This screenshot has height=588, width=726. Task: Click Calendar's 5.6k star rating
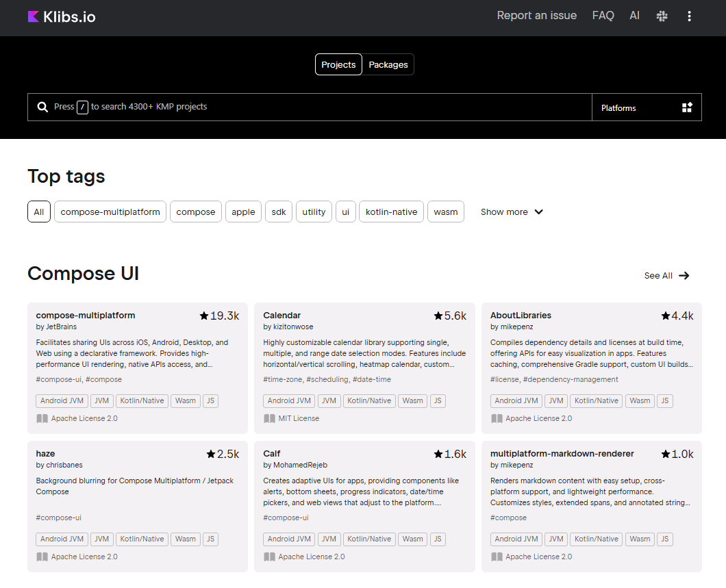450,316
